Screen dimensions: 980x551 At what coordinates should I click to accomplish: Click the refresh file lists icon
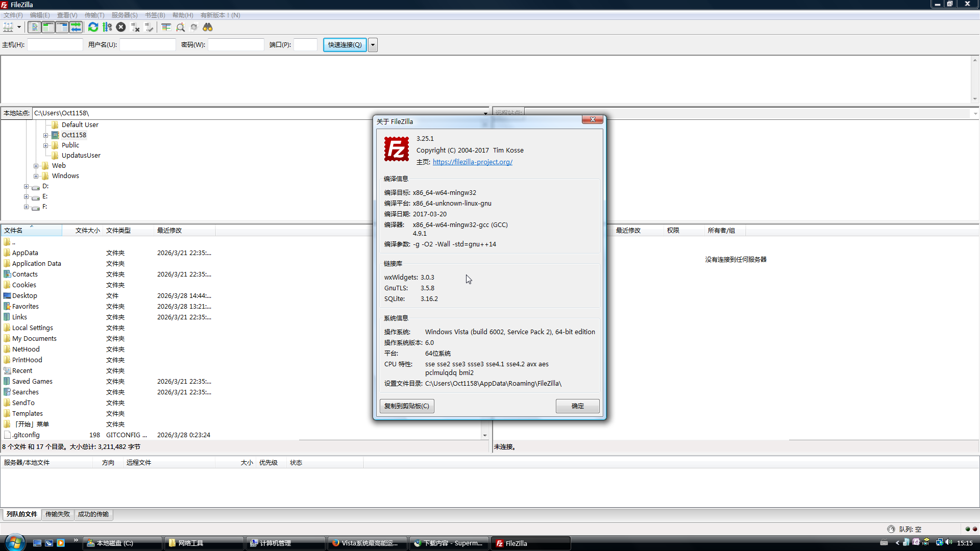tap(93, 28)
